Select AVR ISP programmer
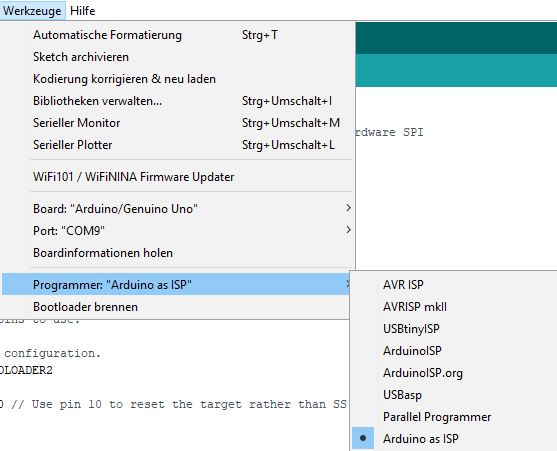Image resolution: width=557 pixels, height=451 pixels. [x=454, y=285]
